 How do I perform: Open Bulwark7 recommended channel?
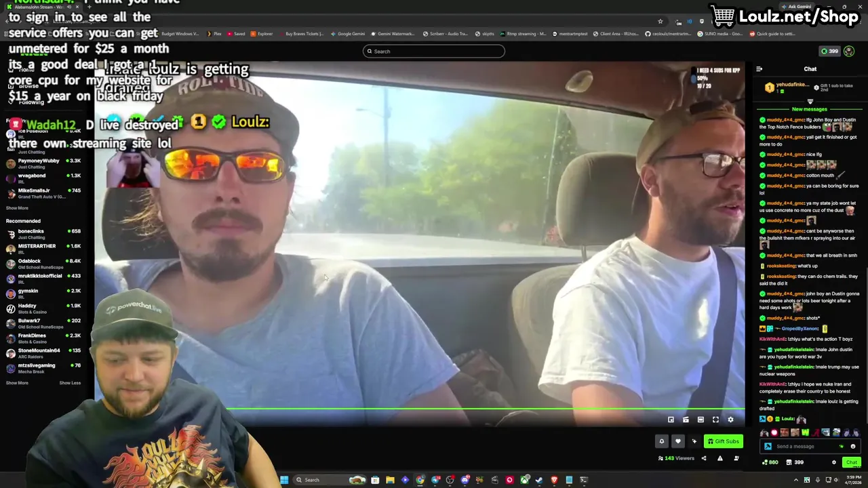click(x=43, y=323)
